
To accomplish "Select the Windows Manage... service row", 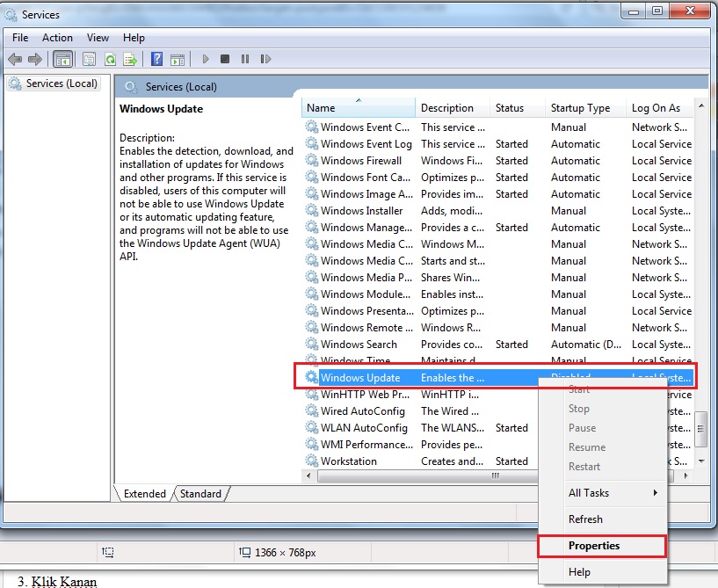I will [498, 227].
